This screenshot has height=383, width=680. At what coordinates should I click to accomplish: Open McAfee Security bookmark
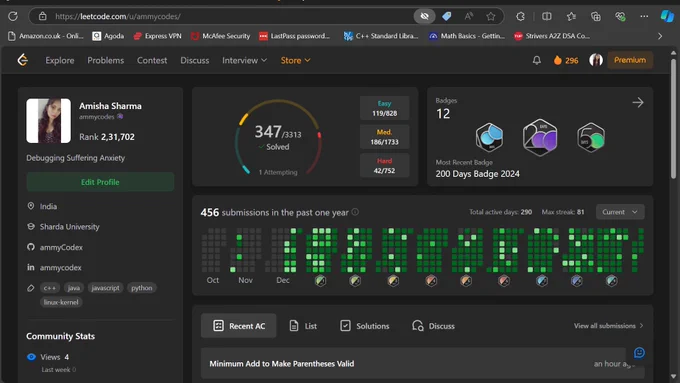221,36
